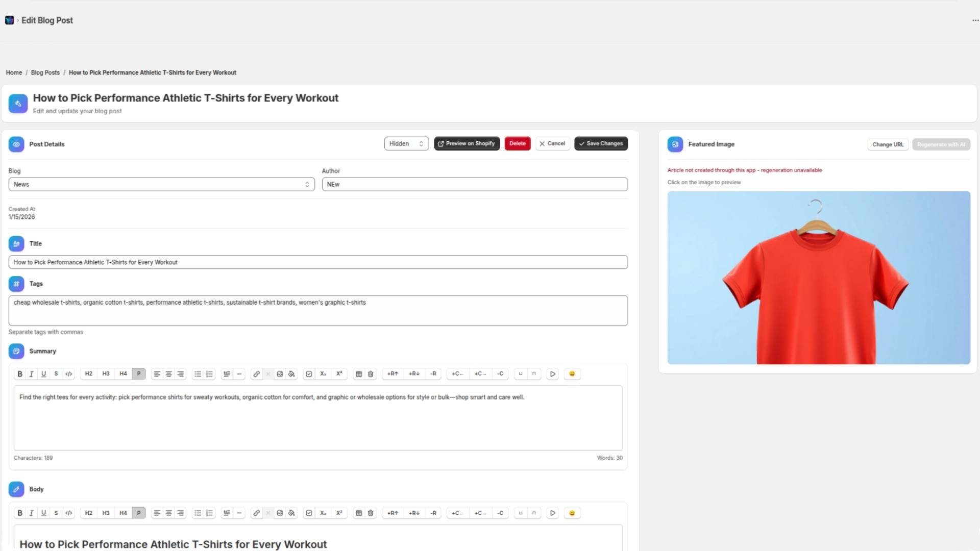Apply superscript formatting in the Body toolbar
Image resolution: width=980 pixels, height=551 pixels.
[x=339, y=513]
